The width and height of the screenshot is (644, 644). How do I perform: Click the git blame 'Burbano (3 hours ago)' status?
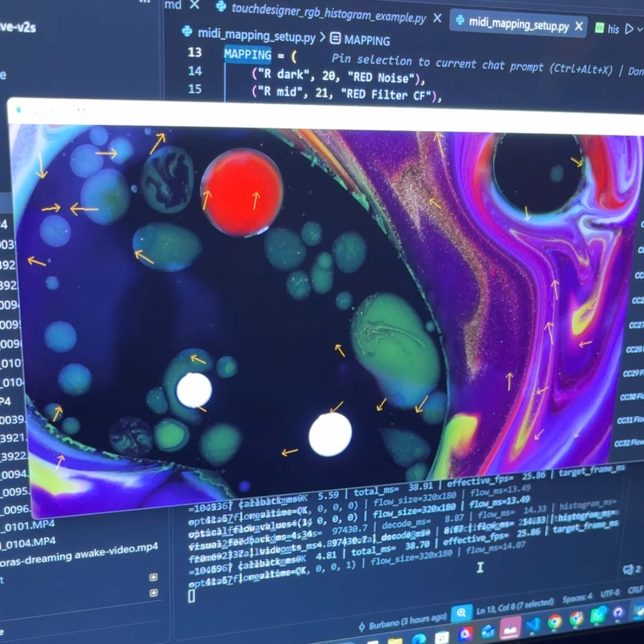point(403,623)
